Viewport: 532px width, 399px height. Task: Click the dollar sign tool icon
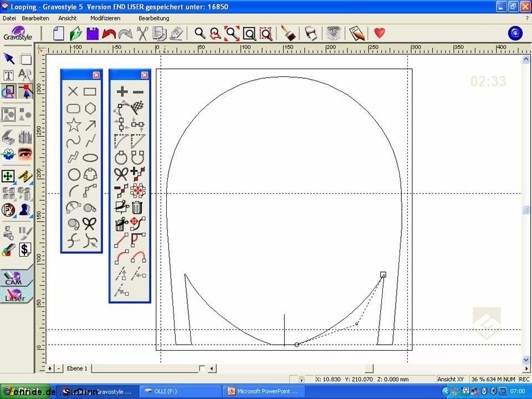[25, 250]
